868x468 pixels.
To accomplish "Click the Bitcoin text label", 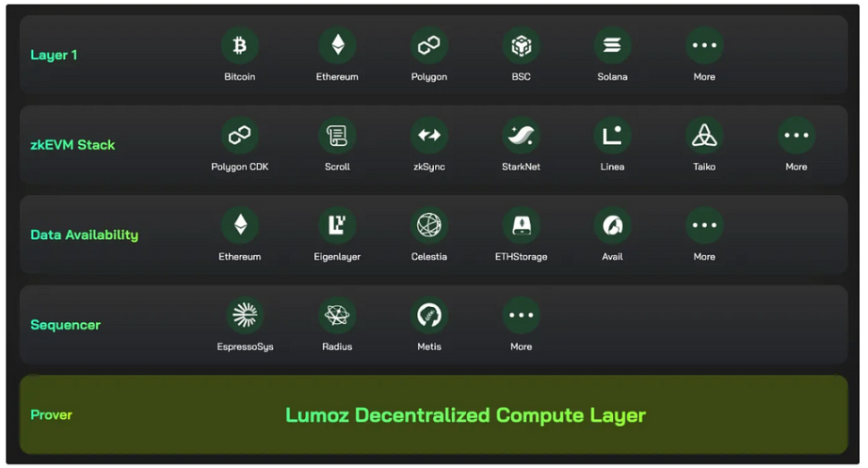I will pyautogui.click(x=240, y=77).
